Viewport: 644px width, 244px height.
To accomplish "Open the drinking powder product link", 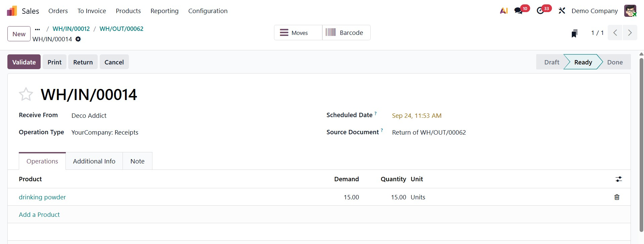I will (42, 197).
